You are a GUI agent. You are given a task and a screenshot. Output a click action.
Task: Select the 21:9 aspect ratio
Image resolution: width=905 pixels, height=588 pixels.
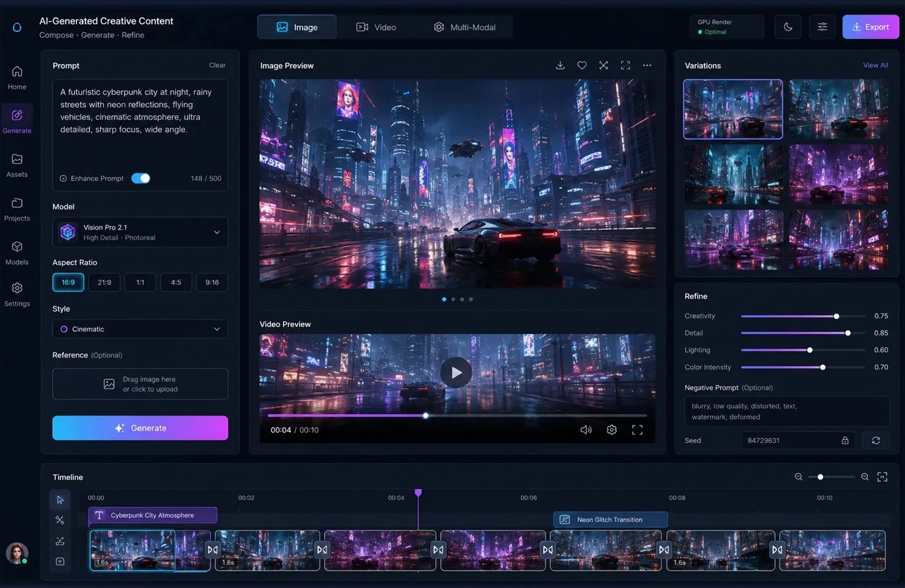104,282
